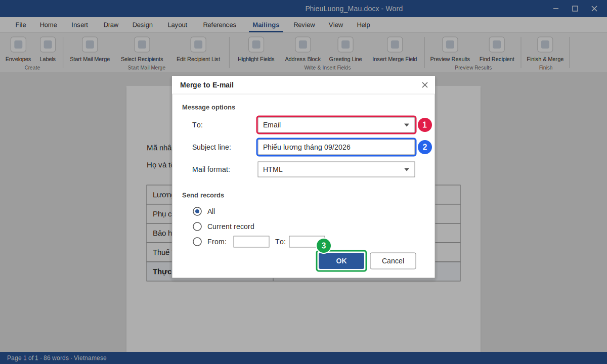Image resolution: width=607 pixels, height=364 pixels.
Task: Open the Draw tab
Action: point(111,25)
